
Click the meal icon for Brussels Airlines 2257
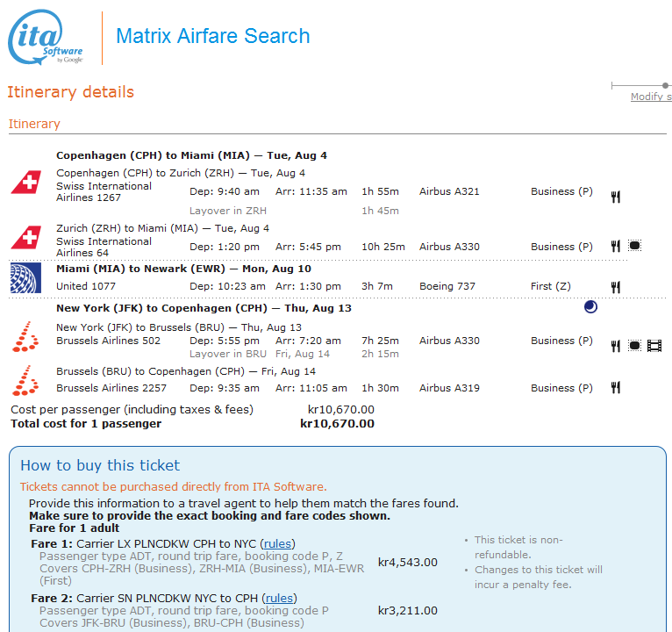(616, 388)
